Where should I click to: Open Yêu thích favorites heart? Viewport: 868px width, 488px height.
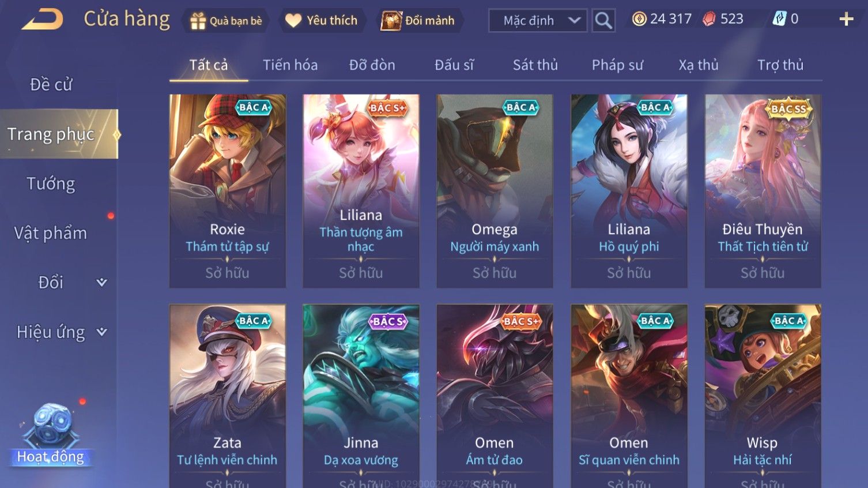[x=322, y=21]
